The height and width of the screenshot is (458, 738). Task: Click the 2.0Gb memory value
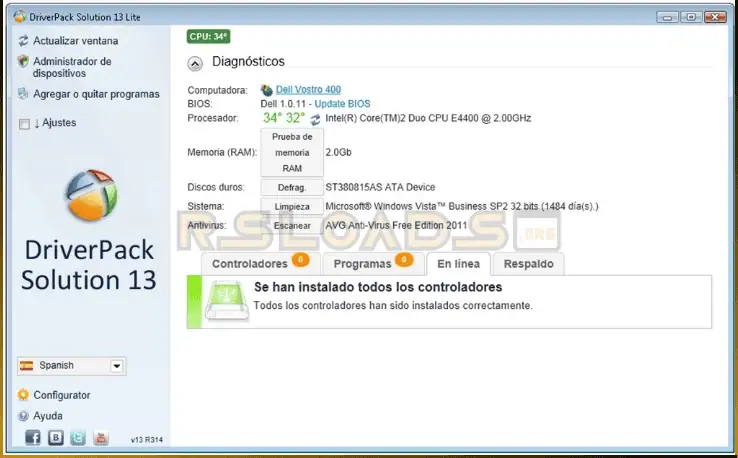[338, 153]
